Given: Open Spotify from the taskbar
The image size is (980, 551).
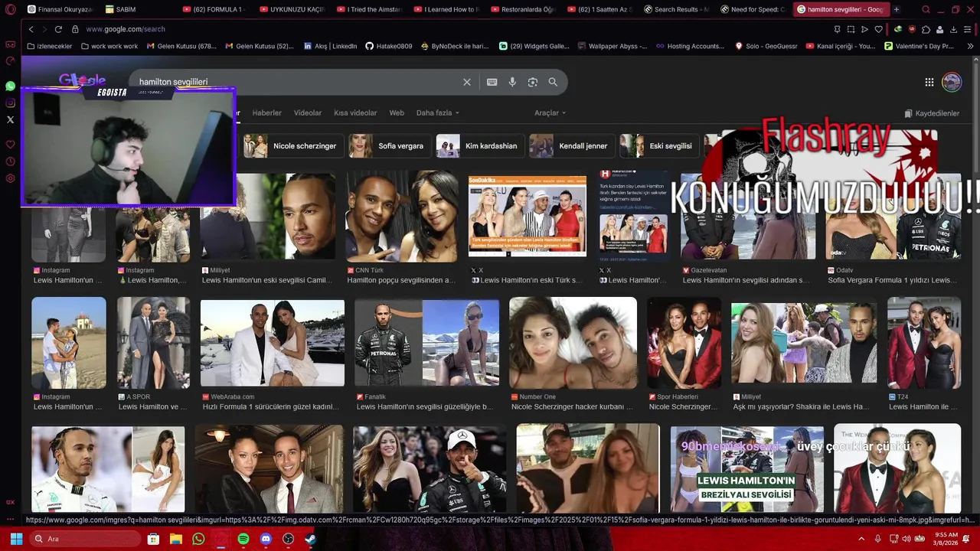Looking at the screenshot, I should [243, 539].
